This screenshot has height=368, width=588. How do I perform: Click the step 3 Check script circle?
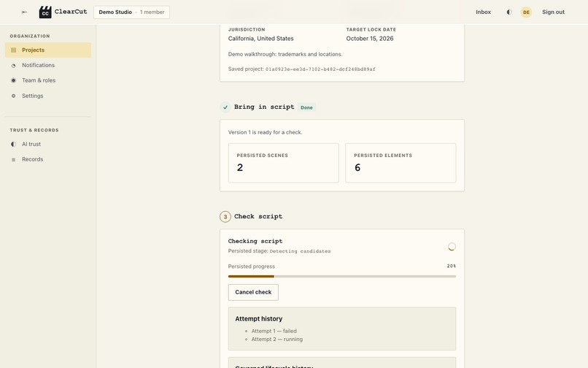[225, 217]
